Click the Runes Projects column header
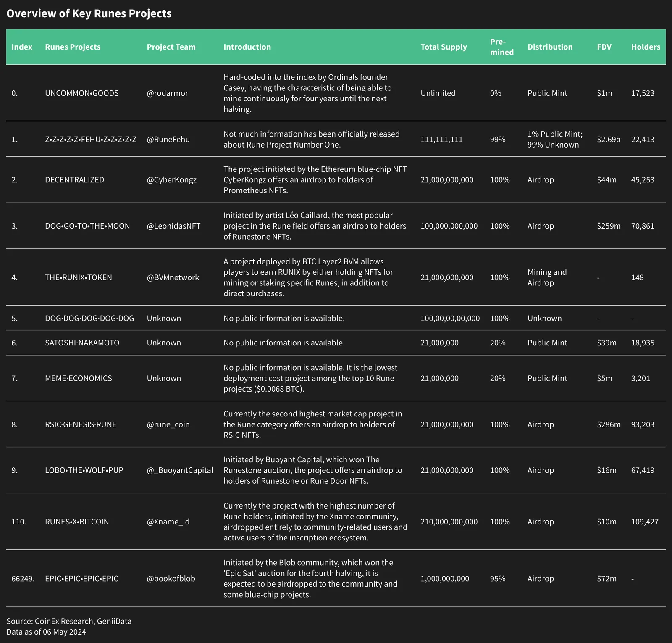This screenshot has height=643, width=672. (73, 47)
